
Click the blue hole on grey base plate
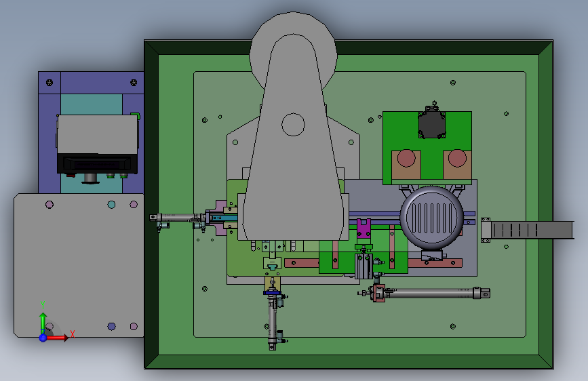click(111, 326)
